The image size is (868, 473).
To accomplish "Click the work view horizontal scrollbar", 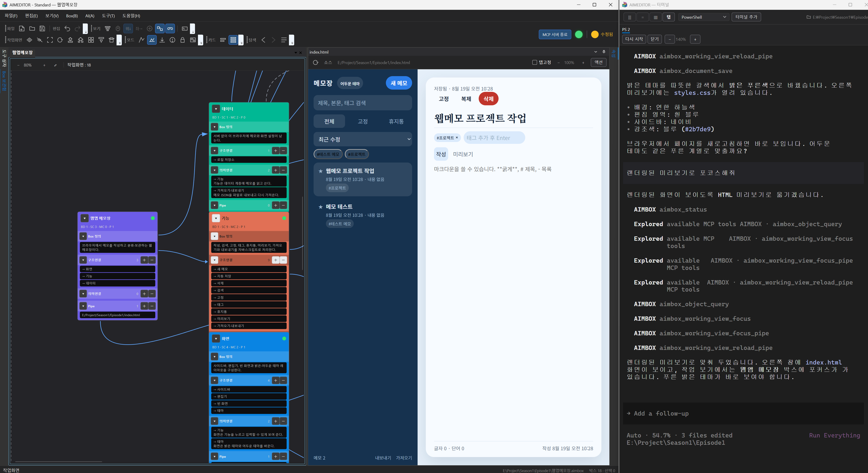I will [x=59, y=462].
